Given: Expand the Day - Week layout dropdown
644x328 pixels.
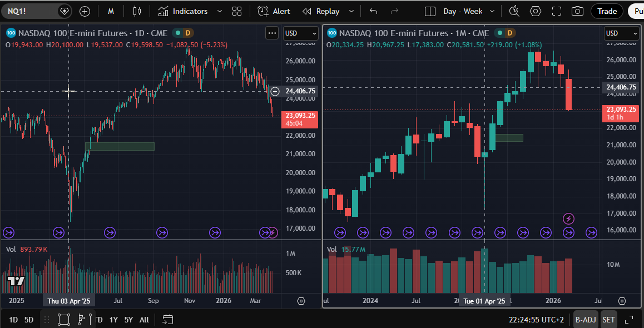Looking at the screenshot, I should click(493, 11).
